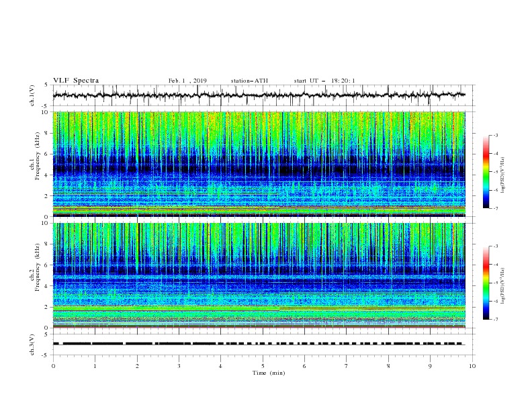
Task: Click the 'log(PSD)(V²/Hz)' label beside ch.1 colorbar
Action: point(503,175)
